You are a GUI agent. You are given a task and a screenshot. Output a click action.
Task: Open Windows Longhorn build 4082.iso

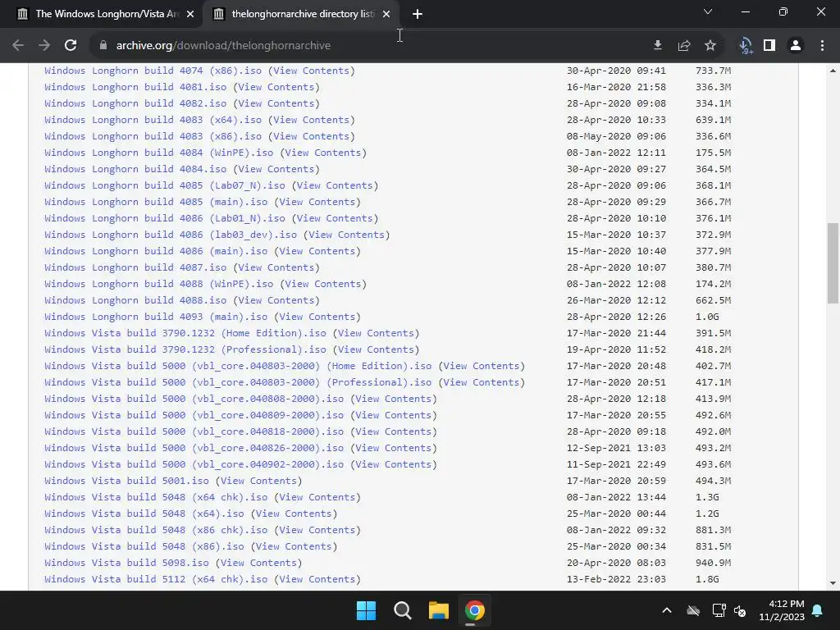(x=135, y=103)
